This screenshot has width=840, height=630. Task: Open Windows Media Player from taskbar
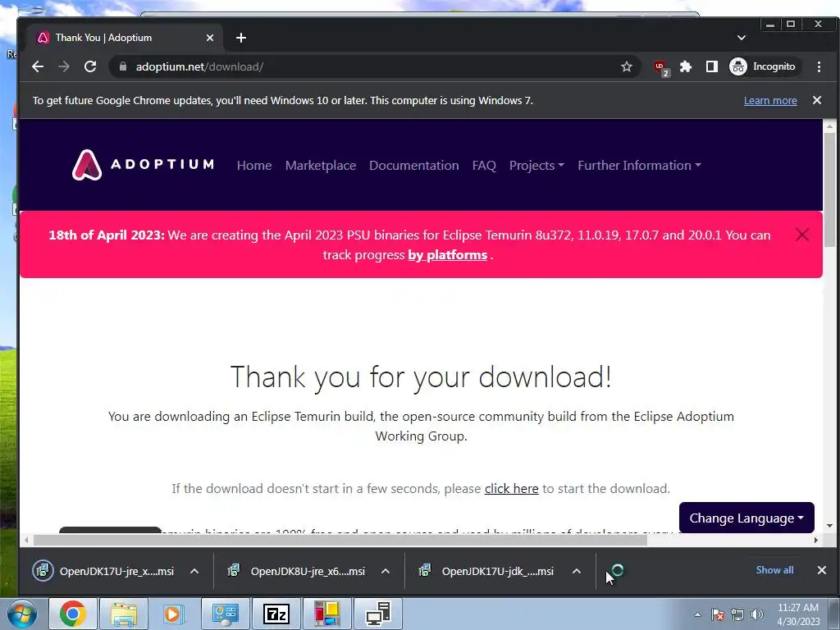click(x=174, y=614)
